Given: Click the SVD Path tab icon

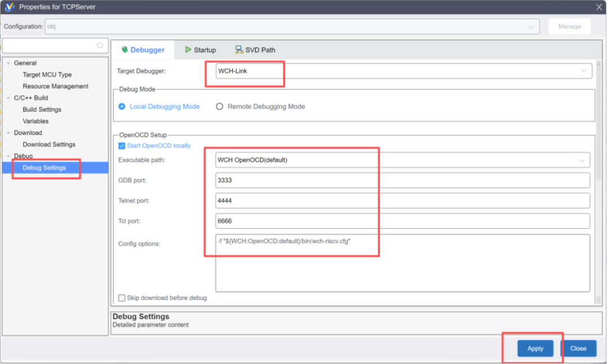Looking at the screenshot, I should pyautogui.click(x=239, y=49).
